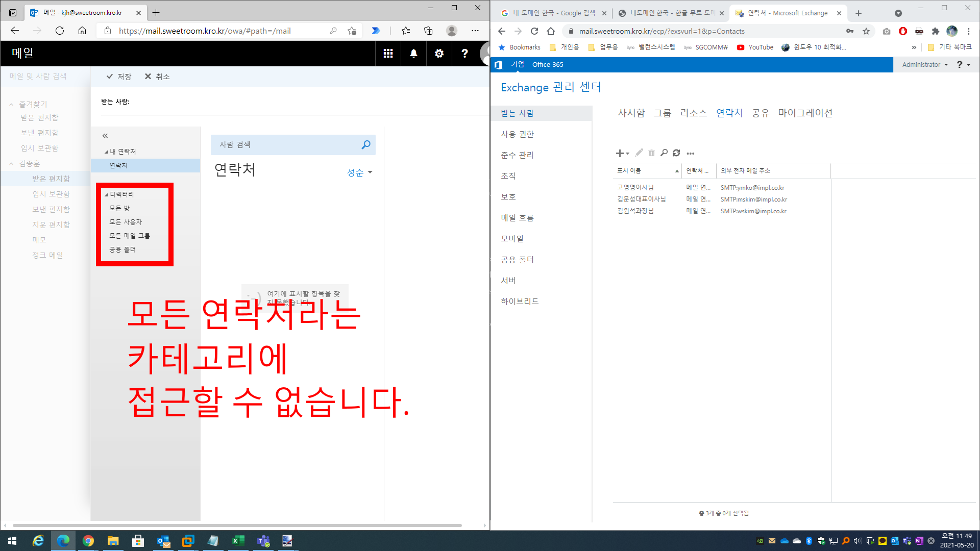Open the add new contact plus dropdown

coord(622,153)
